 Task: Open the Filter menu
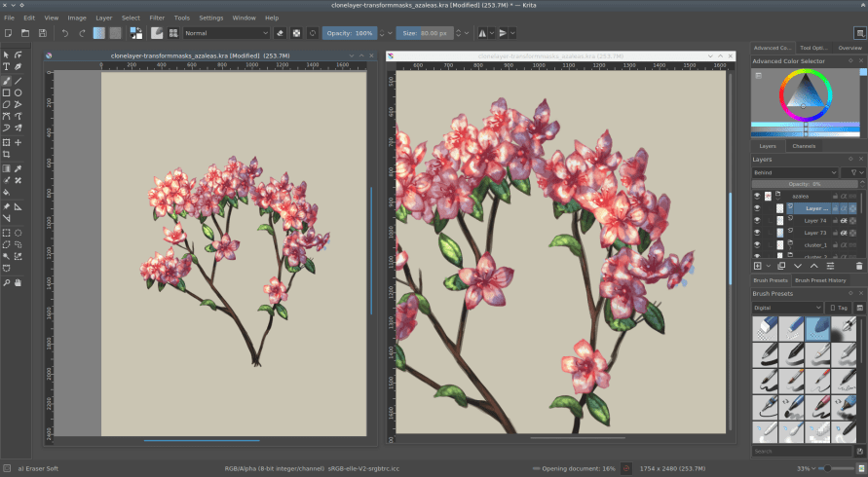click(157, 18)
